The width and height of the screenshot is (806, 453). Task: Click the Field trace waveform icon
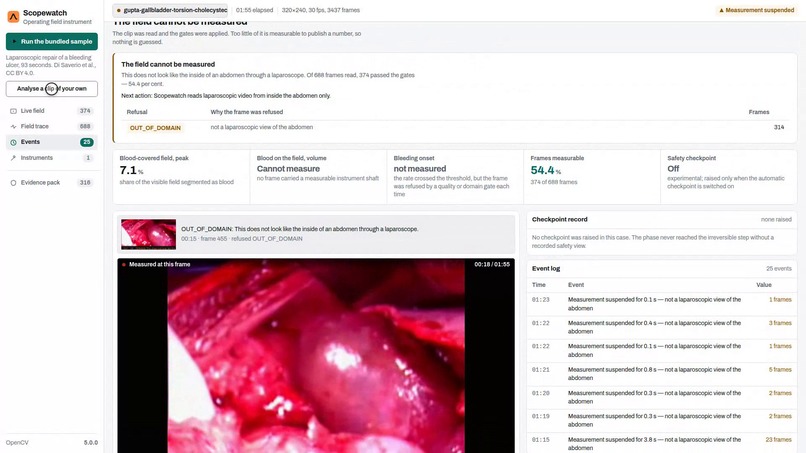point(13,126)
